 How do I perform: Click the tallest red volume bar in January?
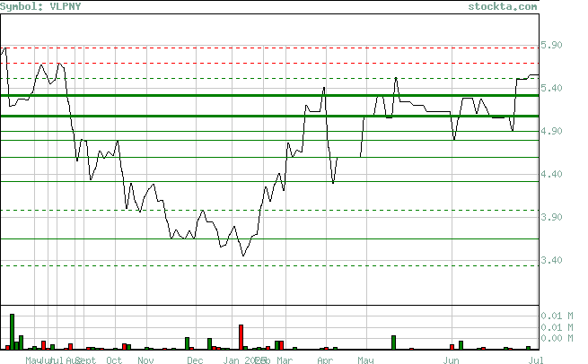click(241, 337)
